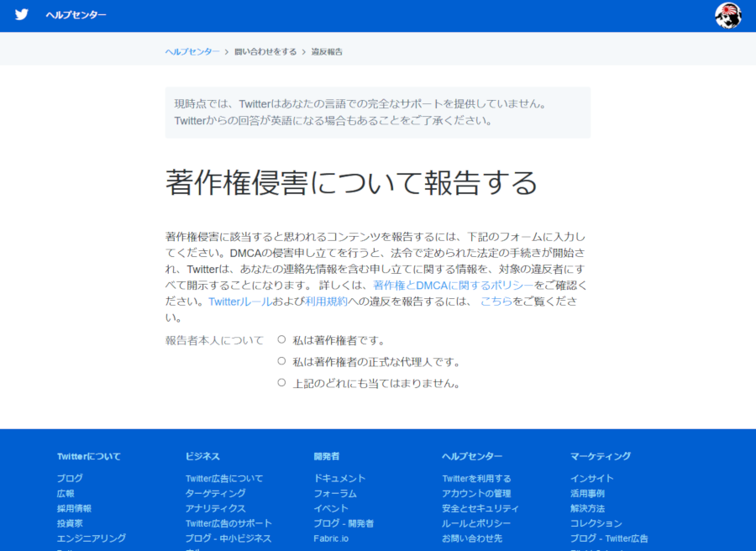Open footer Twitter広告のサポート link
This screenshot has height=551, width=756.
tap(228, 523)
